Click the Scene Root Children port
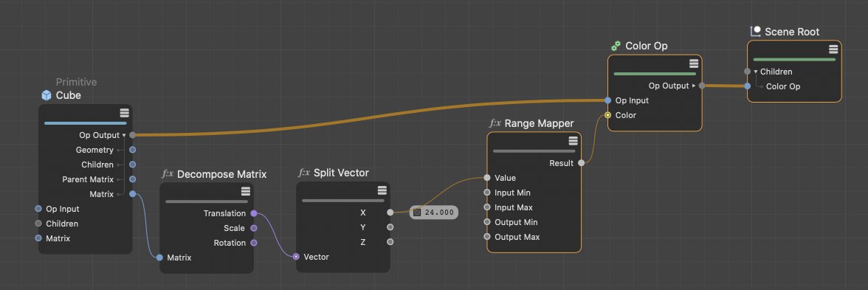The image size is (868, 290). tap(747, 72)
